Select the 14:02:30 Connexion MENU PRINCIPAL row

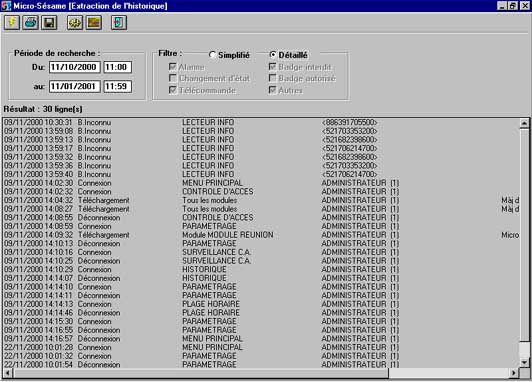(261, 183)
